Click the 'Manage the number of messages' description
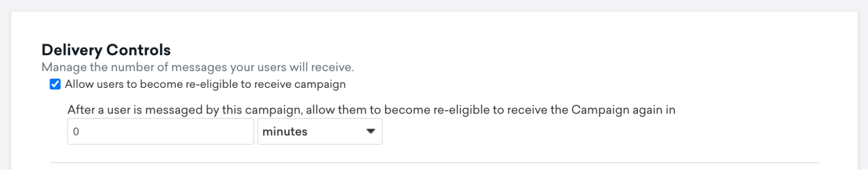 [x=198, y=67]
